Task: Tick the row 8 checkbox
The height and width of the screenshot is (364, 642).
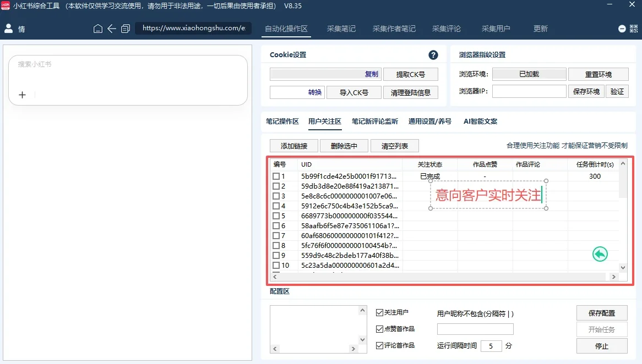Action: pos(276,245)
